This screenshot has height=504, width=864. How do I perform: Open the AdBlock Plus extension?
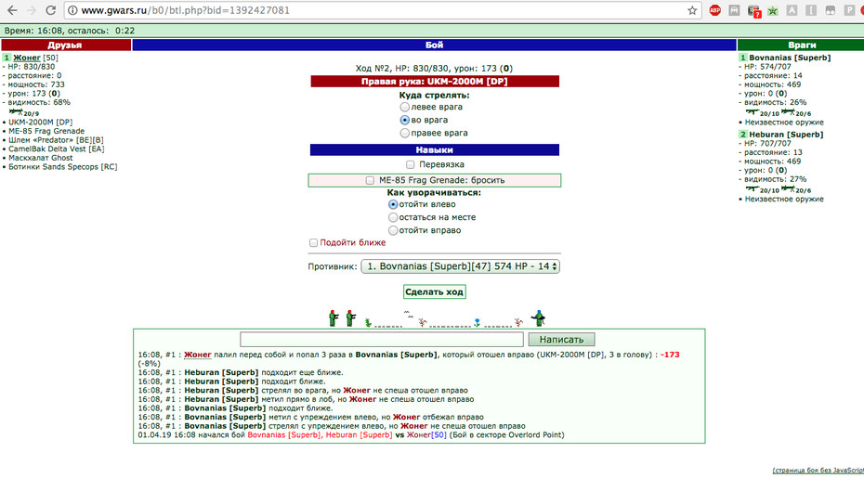[x=714, y=10]
